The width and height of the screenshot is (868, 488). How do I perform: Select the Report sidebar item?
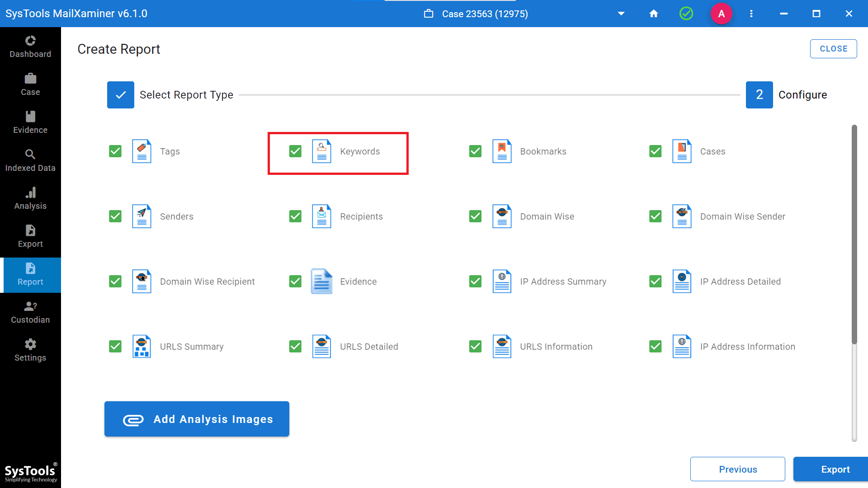(x=30, y=275)
